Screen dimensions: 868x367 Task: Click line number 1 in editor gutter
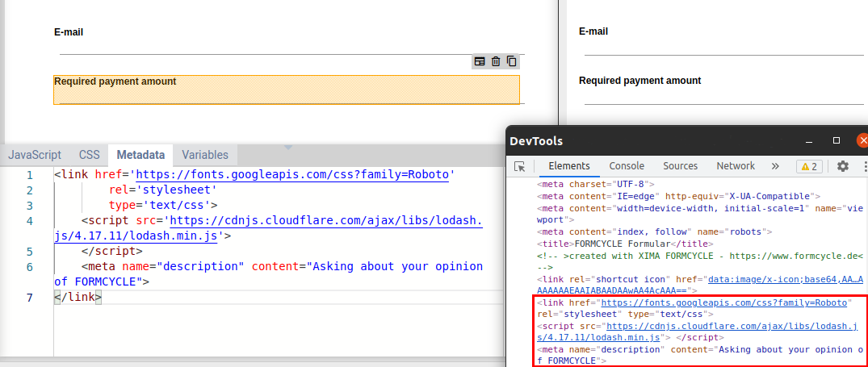click(29, 175)
